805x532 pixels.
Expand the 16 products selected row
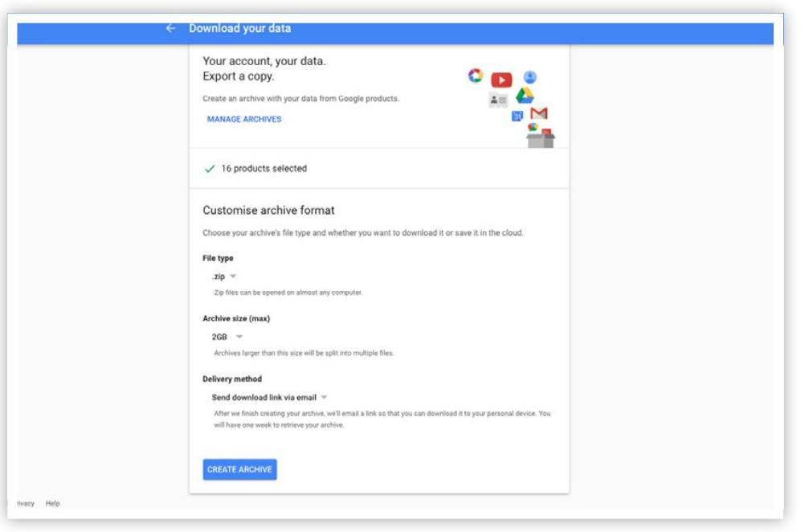(378, 169)
